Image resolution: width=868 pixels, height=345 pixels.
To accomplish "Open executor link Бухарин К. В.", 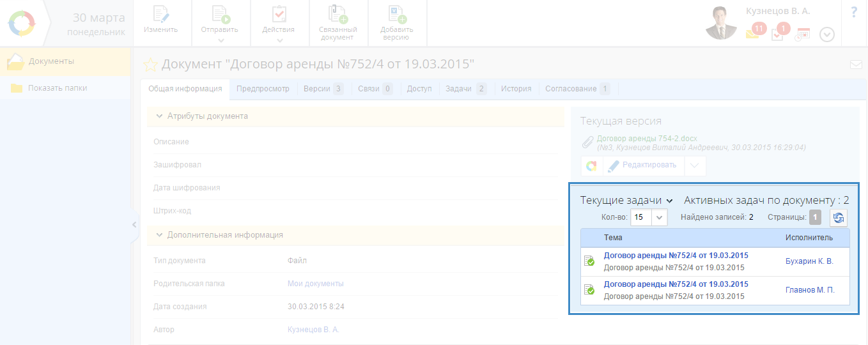I will click(x=809, y=261).
